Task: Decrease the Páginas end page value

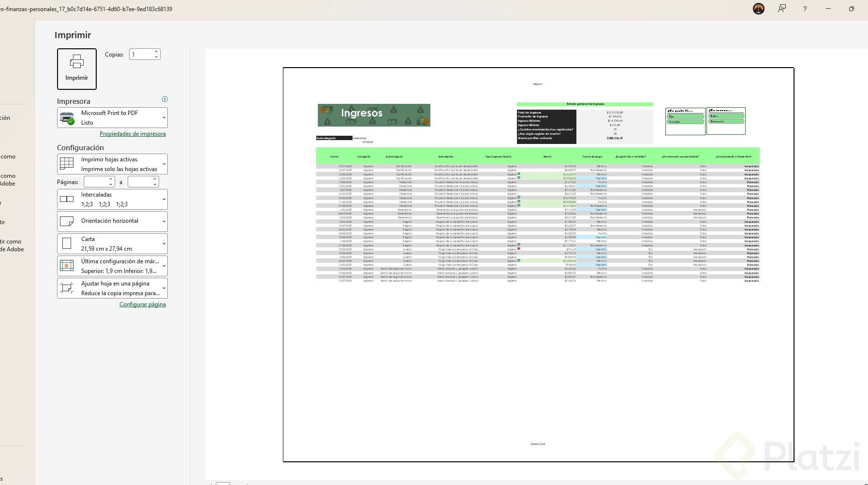Action: 155,185
